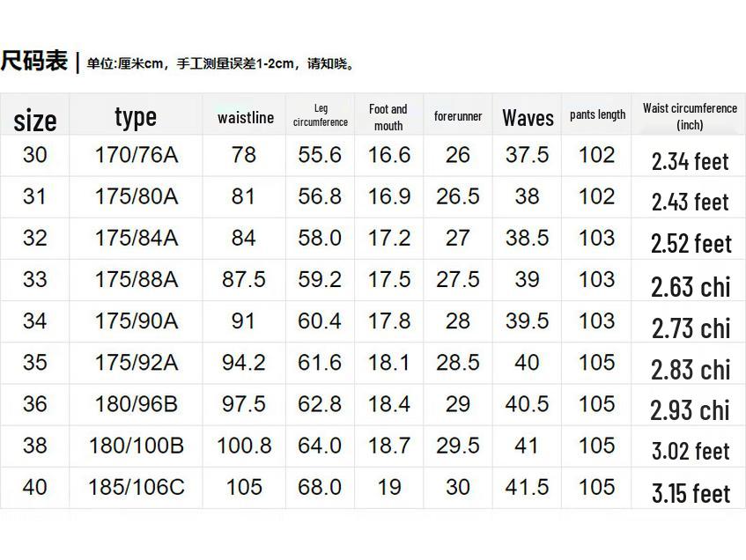
Task: Select the "Leg circumference" column header
Action: pyautogui.click(x=321, y=115)
